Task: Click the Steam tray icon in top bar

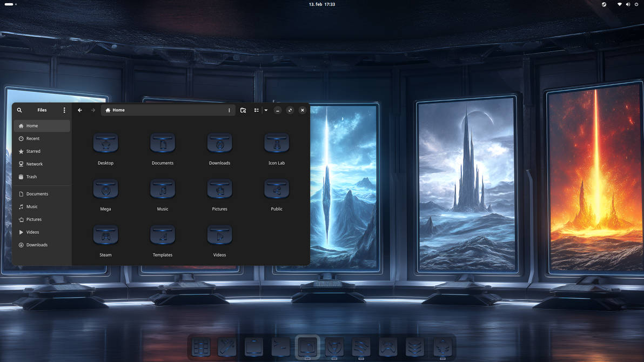Action: tap(604, 4)
